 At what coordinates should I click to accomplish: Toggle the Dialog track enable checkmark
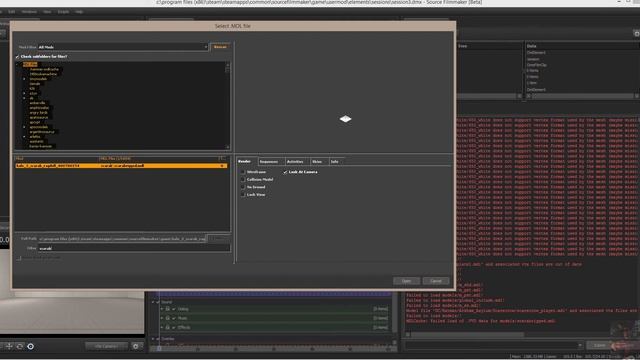point(174,309)
